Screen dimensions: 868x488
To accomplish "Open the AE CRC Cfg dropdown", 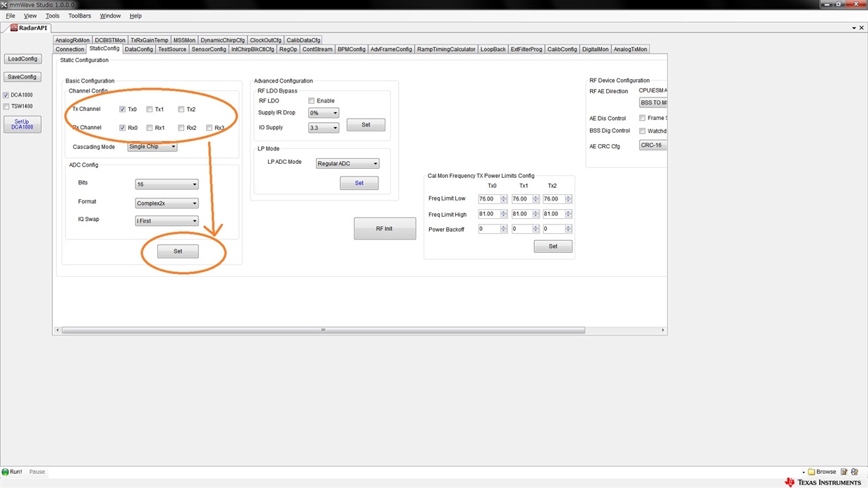I will click(653, 145).
